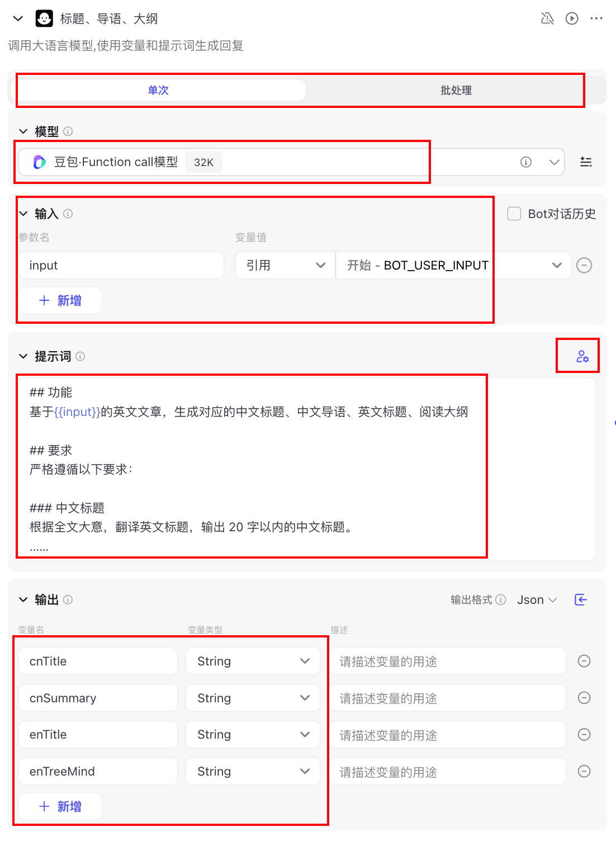Open model parameter settings sliders icon
Screen dimensions: 616x841
click(x=586, y=162)
